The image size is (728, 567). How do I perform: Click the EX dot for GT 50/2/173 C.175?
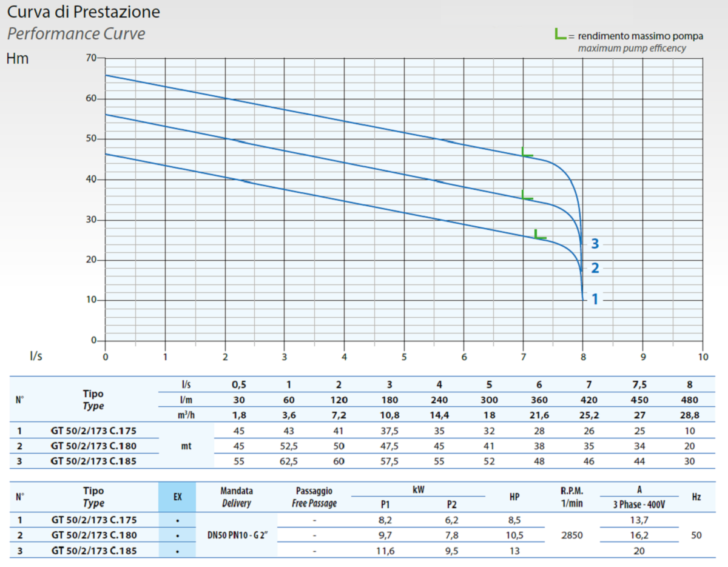coord(177,520)
